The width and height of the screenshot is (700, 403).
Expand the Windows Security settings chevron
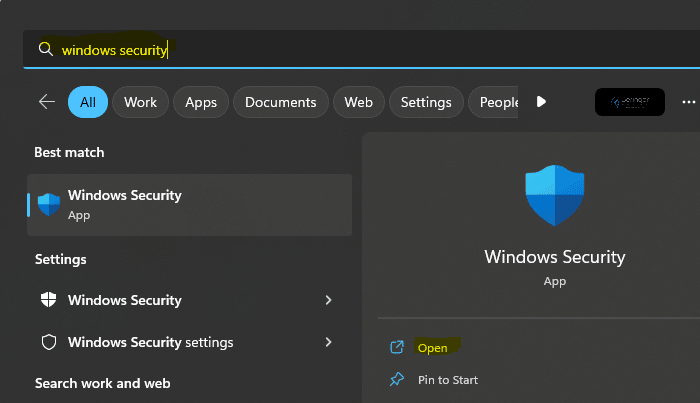328,342
